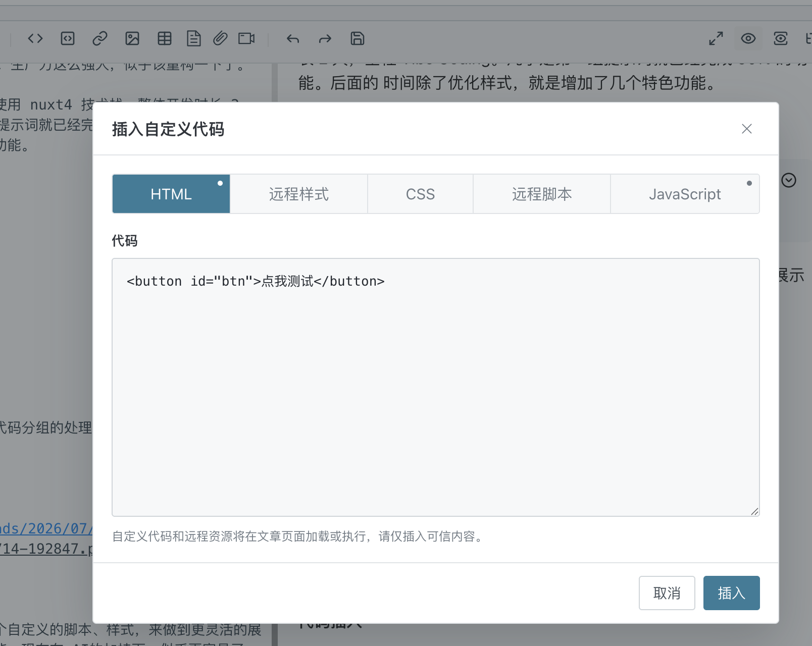Undo the last edit

click(293, 38)
